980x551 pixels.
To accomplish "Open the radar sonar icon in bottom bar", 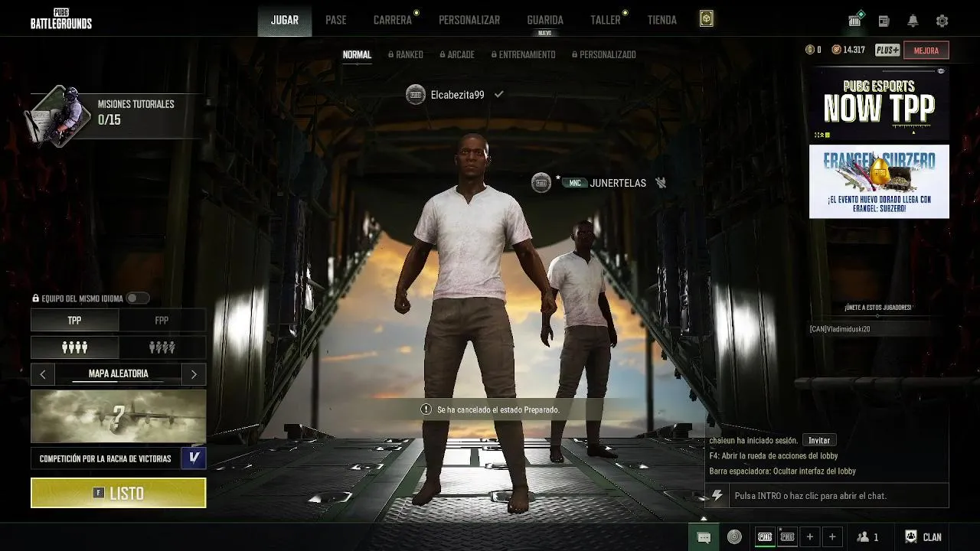I will click(x=734, y=537).
